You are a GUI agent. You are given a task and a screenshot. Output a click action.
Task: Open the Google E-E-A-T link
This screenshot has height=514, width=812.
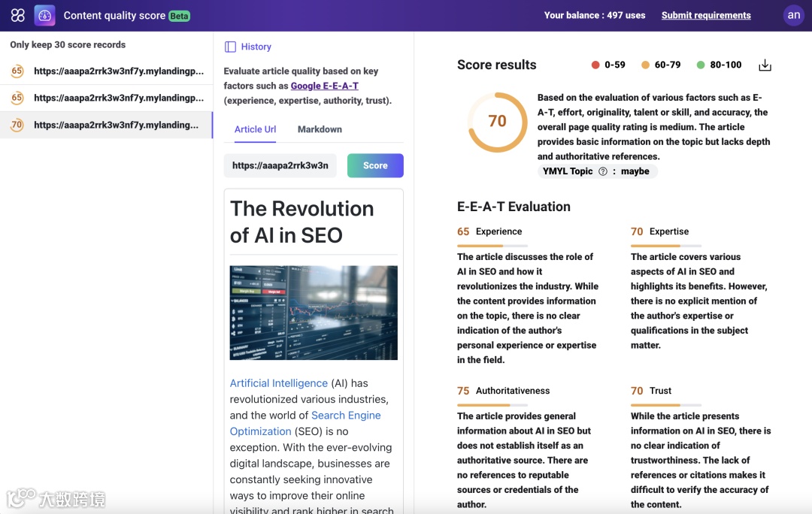(x=324, y=86)
